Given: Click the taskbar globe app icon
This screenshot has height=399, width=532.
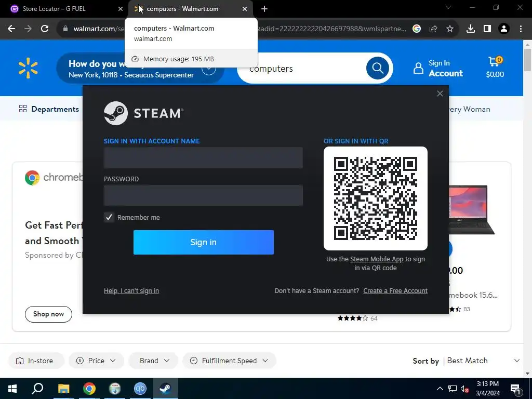Looking at the screenshot, I should [x=115, y=389].
